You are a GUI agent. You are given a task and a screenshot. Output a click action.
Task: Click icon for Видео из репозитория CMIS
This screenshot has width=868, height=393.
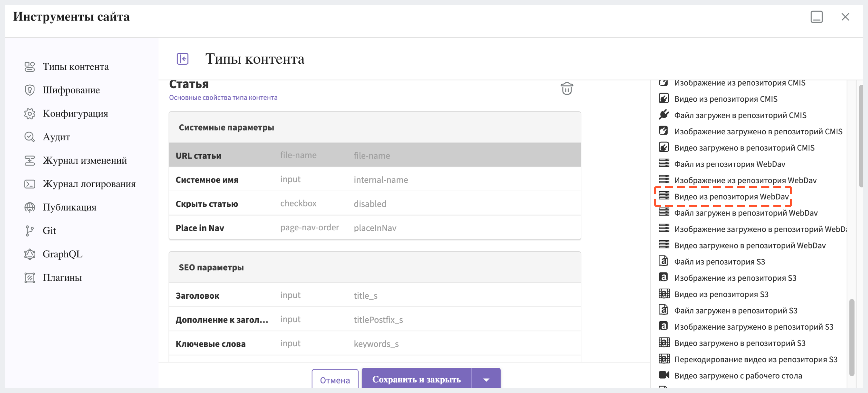[x=664, y=99]
